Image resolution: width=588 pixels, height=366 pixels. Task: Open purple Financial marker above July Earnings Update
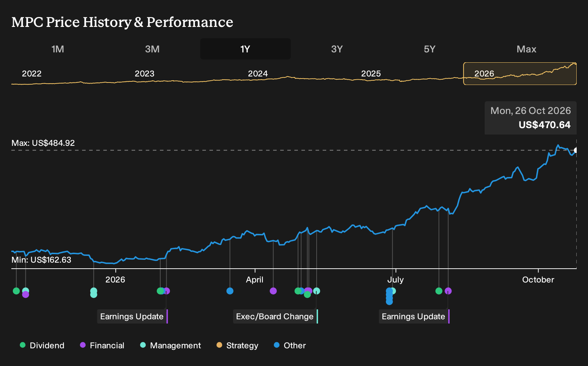point(448,291)
